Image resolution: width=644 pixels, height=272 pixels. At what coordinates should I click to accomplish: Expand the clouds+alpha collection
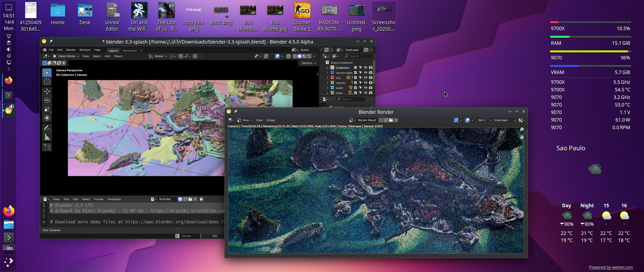coord(327,73)
